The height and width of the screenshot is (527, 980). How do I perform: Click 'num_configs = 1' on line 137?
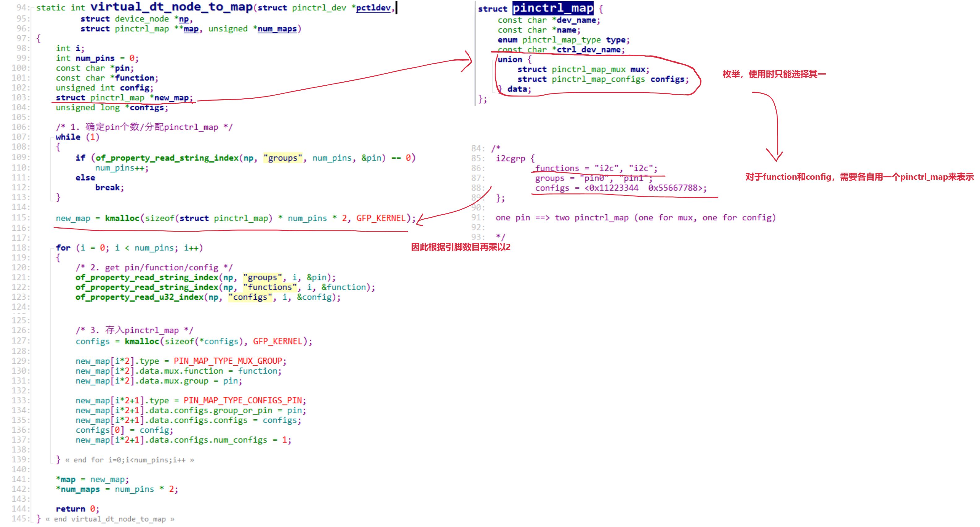pyautogui.click(x=250, y=440)
